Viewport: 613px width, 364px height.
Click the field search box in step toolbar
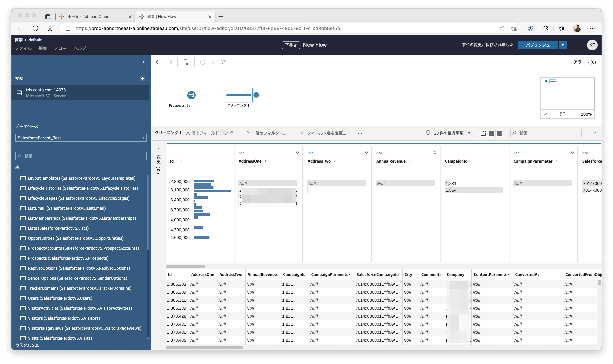tap(546, 133)
